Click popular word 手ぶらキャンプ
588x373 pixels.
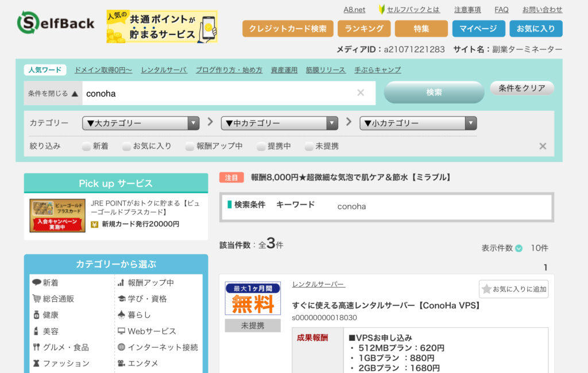point(378,70)
